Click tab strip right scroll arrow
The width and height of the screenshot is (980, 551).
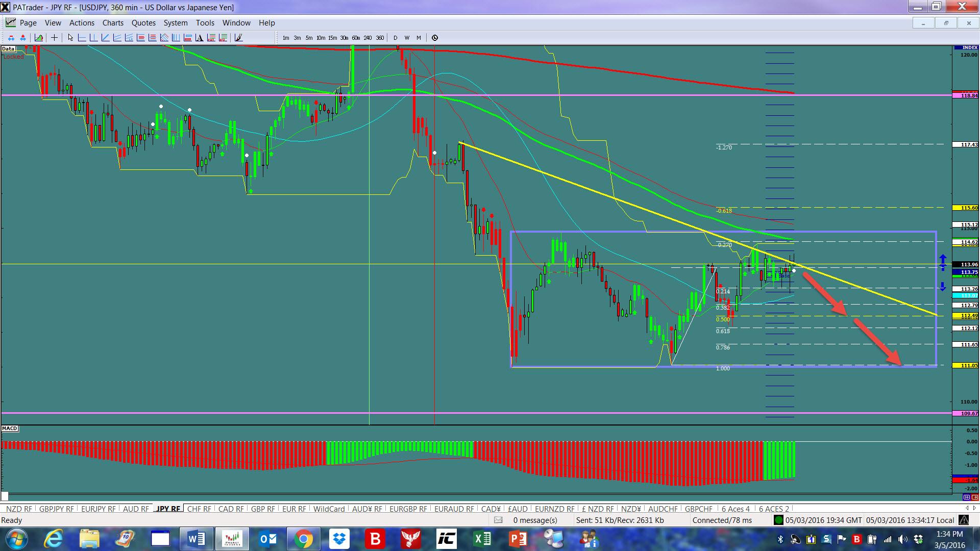[974, 509]
